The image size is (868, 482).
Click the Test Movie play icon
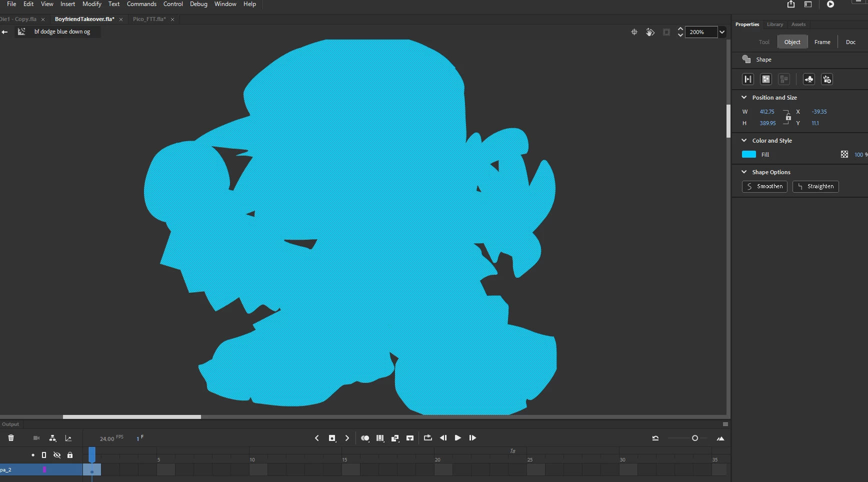pos(830,5)
